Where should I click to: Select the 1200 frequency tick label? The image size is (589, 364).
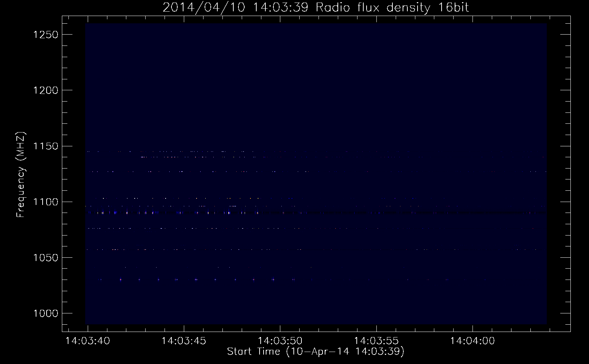[46, 90]
